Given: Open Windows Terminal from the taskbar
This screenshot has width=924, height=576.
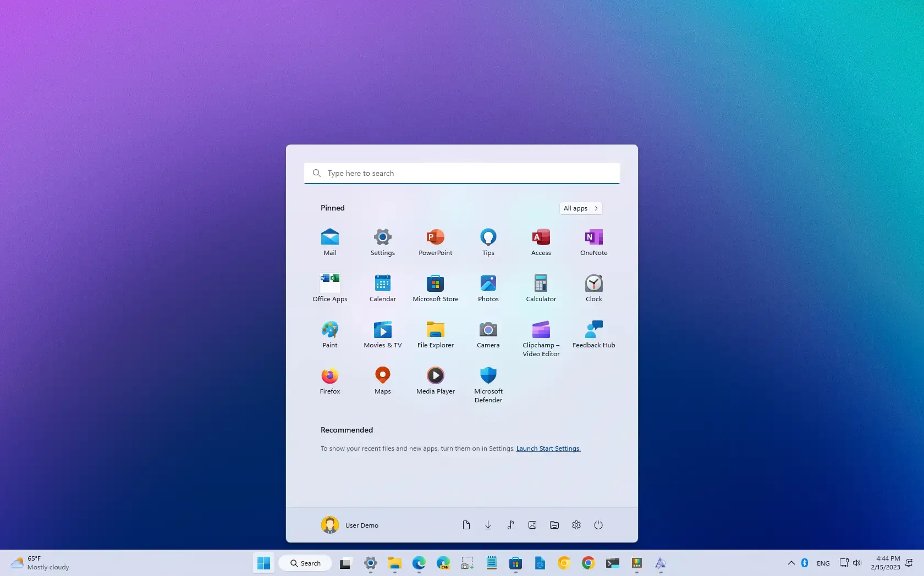Looking at the screenshot, I should [x=612, y=563].
